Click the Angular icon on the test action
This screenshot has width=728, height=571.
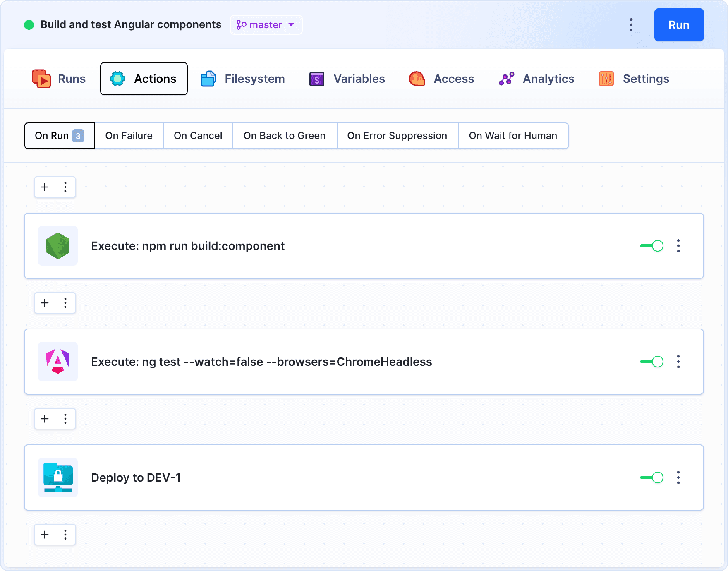(x=57, y=362)
